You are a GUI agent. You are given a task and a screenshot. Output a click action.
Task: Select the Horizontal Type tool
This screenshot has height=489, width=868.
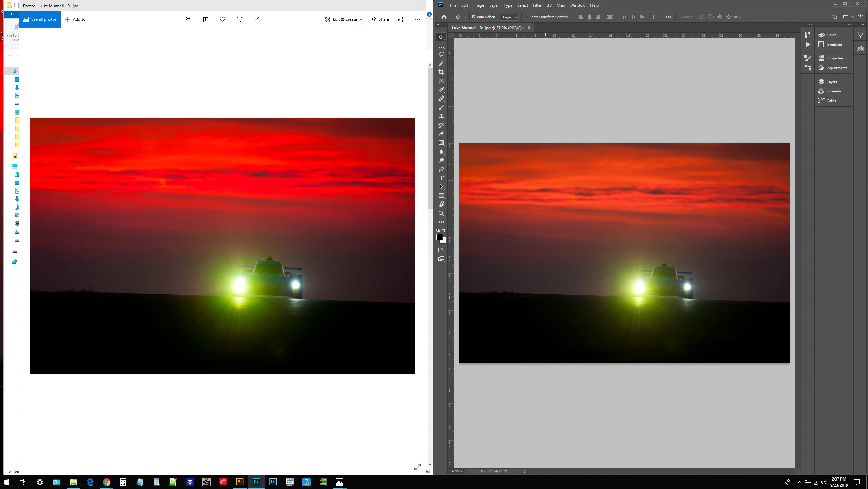[441, 178]
